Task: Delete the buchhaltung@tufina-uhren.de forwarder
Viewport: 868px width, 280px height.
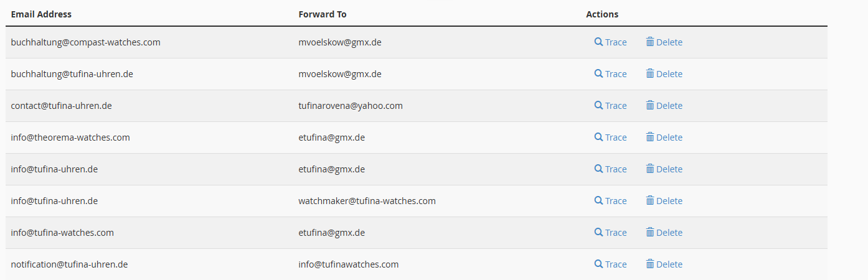Action: (664, 74)
